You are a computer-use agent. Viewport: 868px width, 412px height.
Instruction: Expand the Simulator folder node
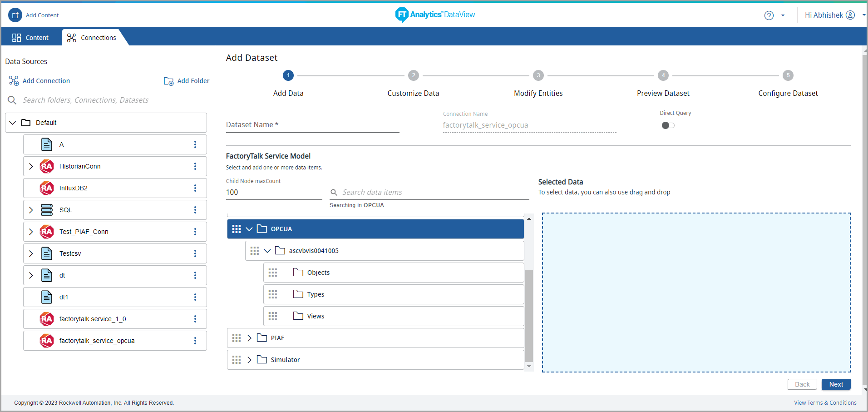click(x=249, y=360)
